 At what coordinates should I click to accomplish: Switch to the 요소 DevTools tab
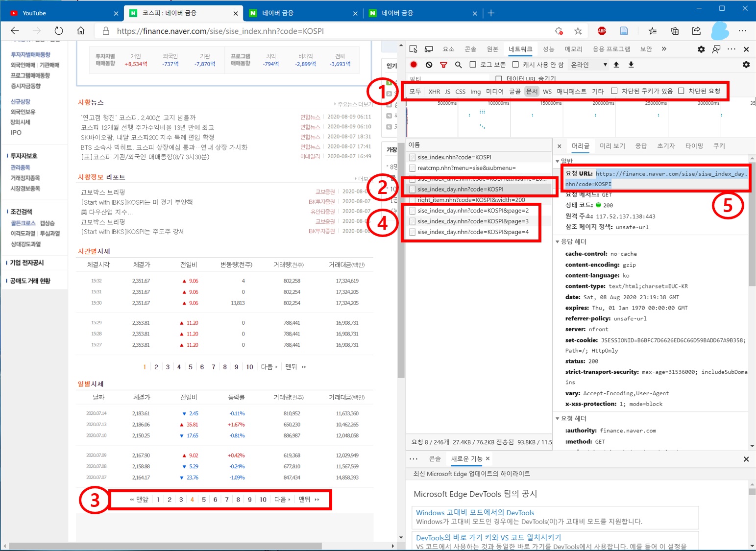click(448, 49)
